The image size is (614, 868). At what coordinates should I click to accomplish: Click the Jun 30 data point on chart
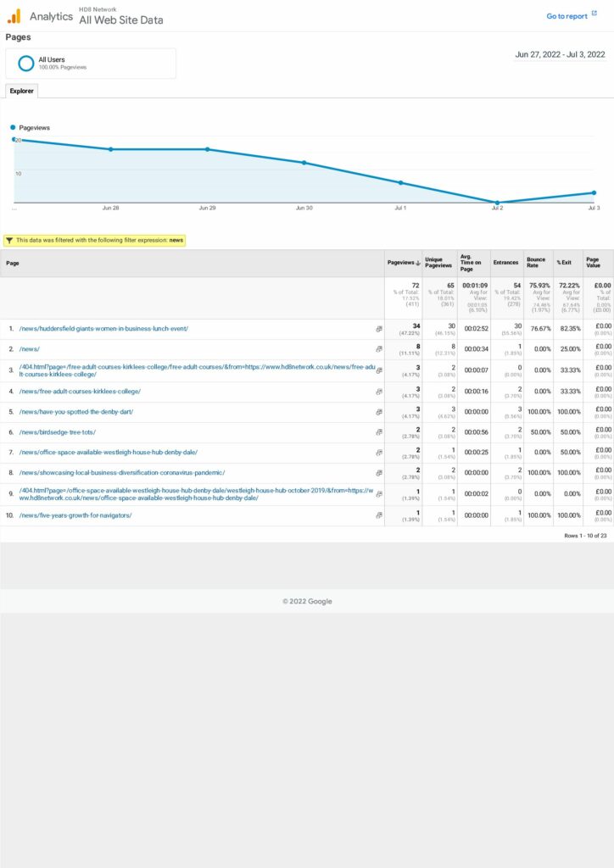[x=304, y=162]
